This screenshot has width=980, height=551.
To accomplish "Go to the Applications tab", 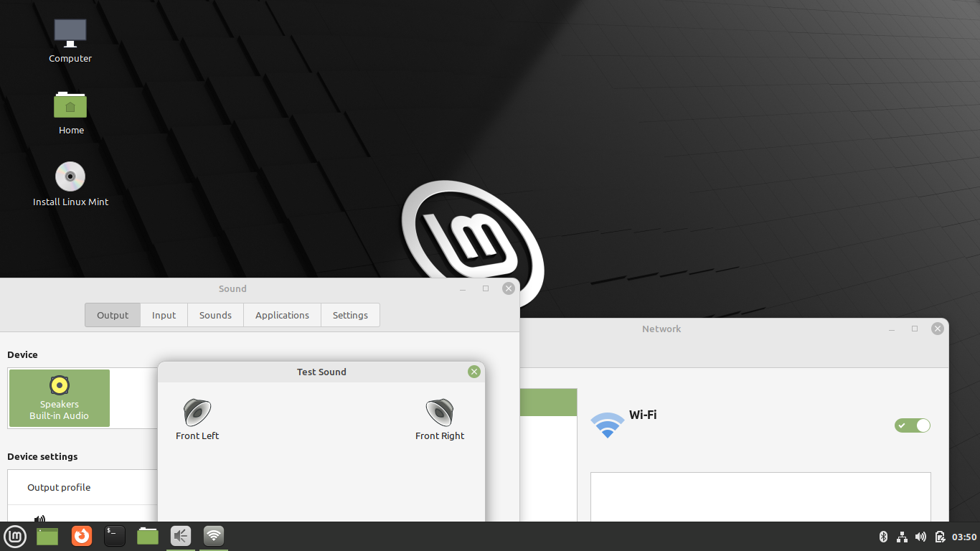I will pyautogui.click(x=282, y=315).
